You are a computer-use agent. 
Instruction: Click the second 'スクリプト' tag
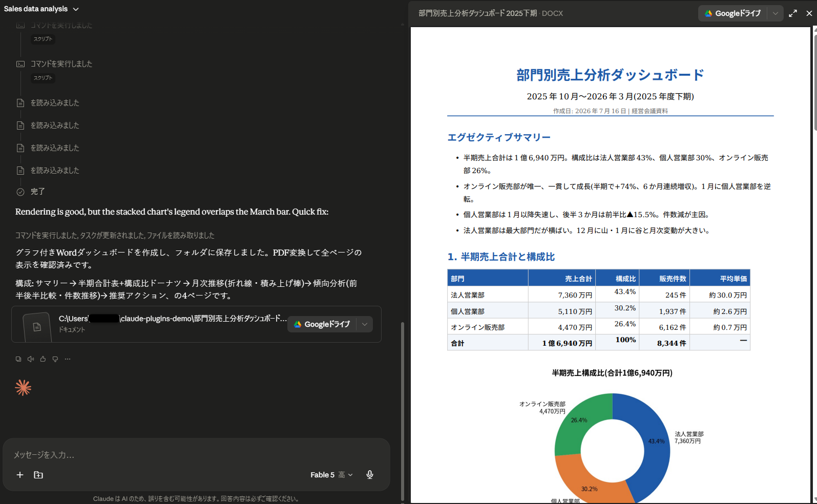pyautogui.click(x=43, y=78)
